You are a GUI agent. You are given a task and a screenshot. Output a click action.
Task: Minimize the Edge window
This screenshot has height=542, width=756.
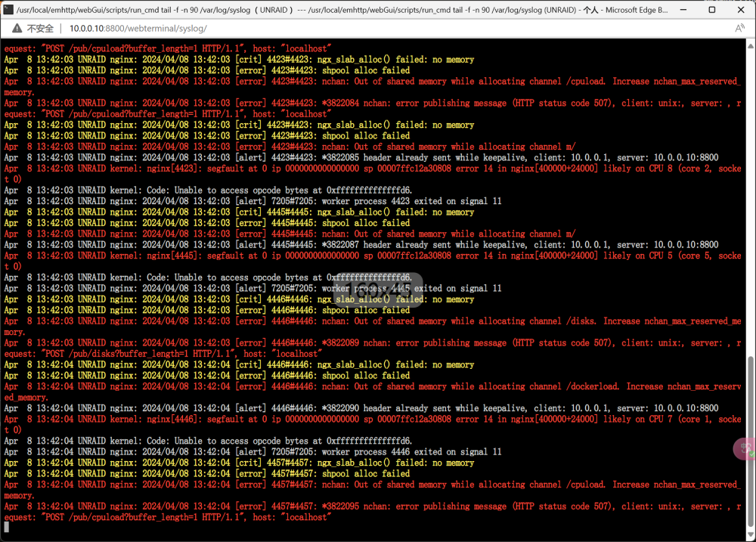683,10
